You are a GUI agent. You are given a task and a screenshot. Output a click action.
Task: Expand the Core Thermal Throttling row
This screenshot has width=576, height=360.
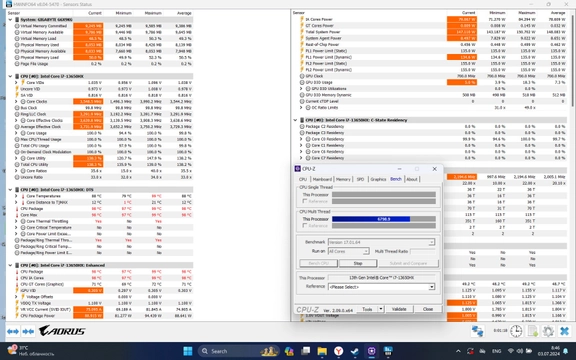tap(16, 221)
